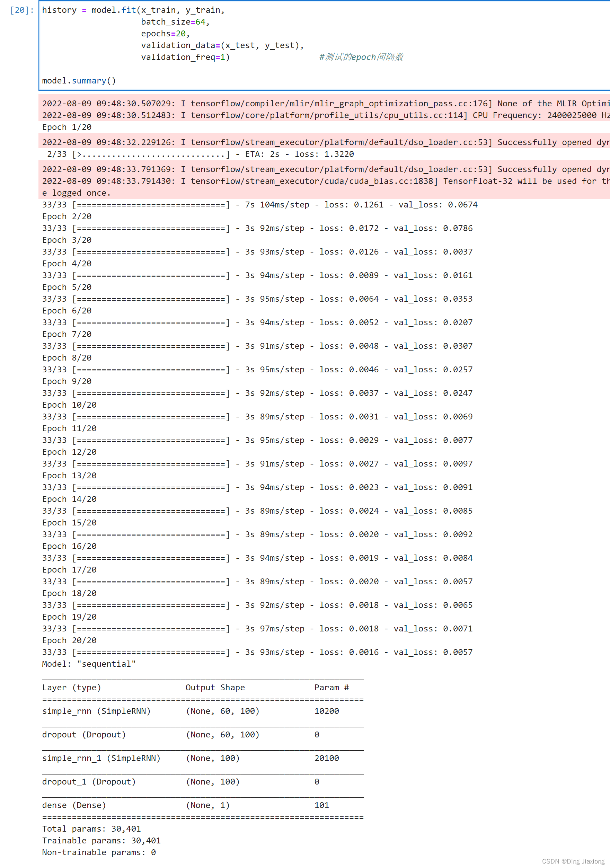
Task: Click the 'Epoch 19/20' line
Action: pyautogui.click(x=69, y=617)
